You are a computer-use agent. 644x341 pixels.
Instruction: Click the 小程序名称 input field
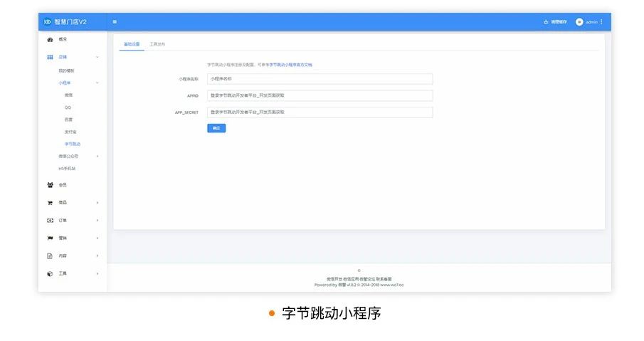[x=320, y=79]
